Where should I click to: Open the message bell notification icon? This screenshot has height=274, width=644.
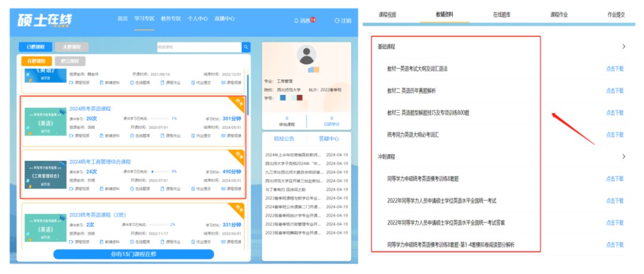[296, 20]
